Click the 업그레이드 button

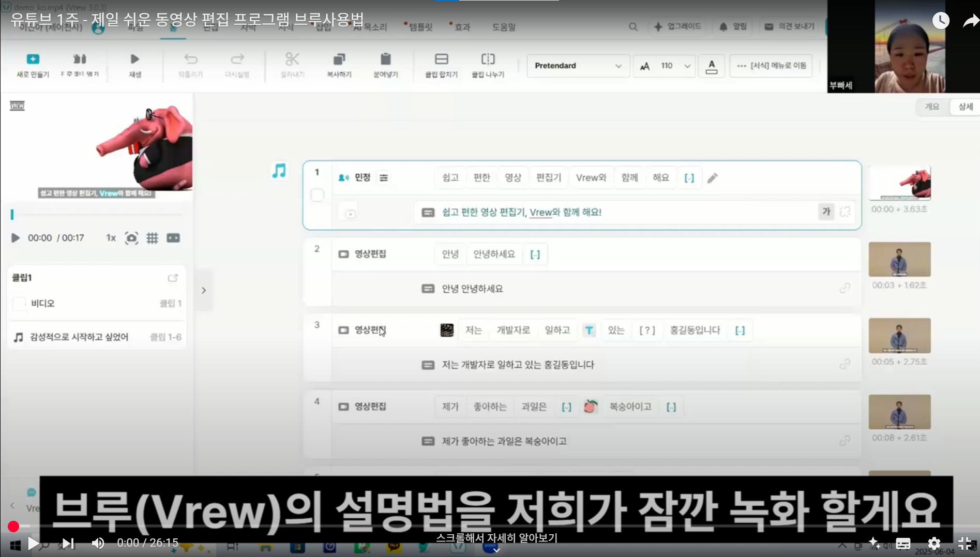[x=678, y=26]
